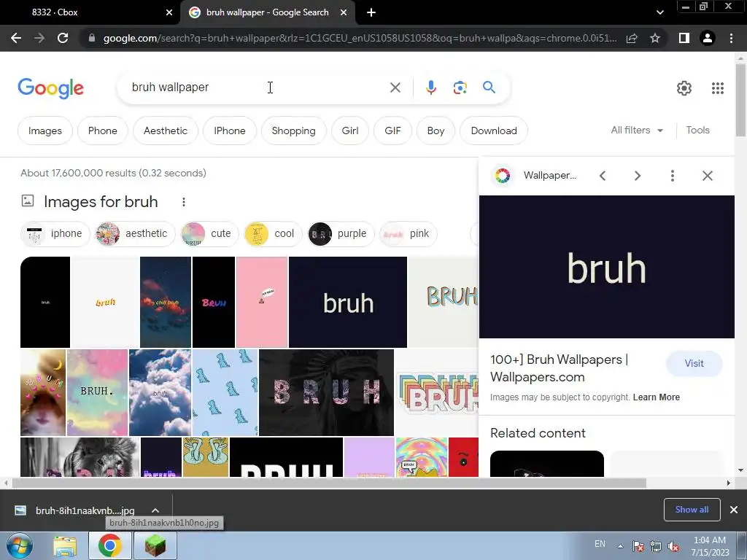The height and width of the screenshot is (560, 747).
Task: Open the pastel BRUH. thumbnail
Action: click(97, 392)
